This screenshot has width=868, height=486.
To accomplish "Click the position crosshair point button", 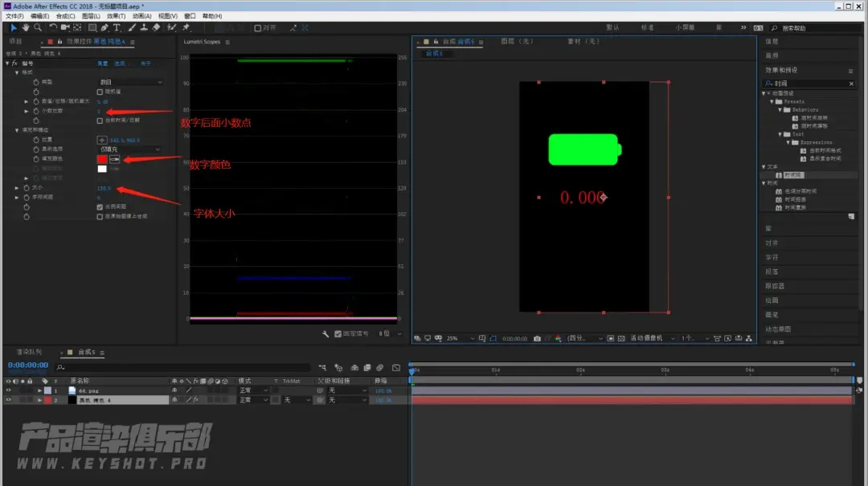I will pyautogui.click(x=102, y=140).
